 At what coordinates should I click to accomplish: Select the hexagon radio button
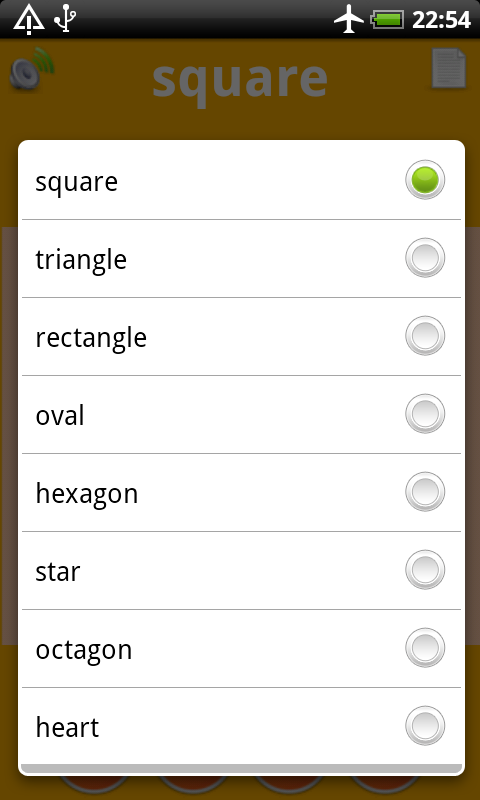425,492
